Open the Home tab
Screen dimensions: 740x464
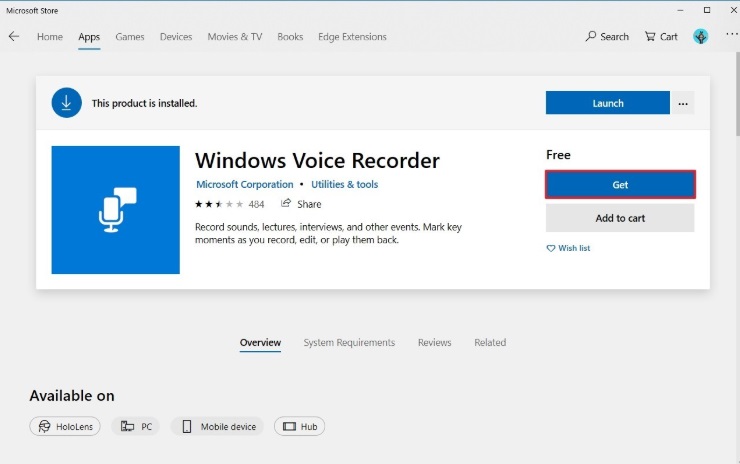coord(50,37)
